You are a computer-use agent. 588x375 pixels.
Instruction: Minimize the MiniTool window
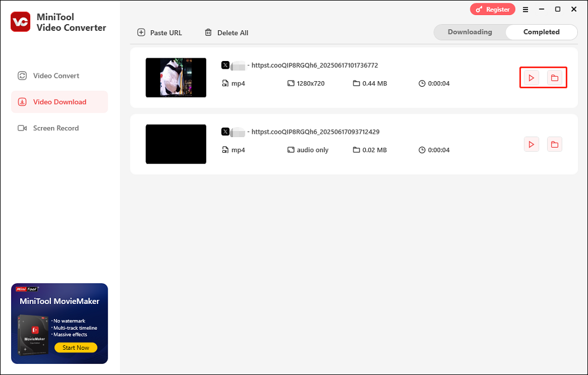tap(542, 10)
